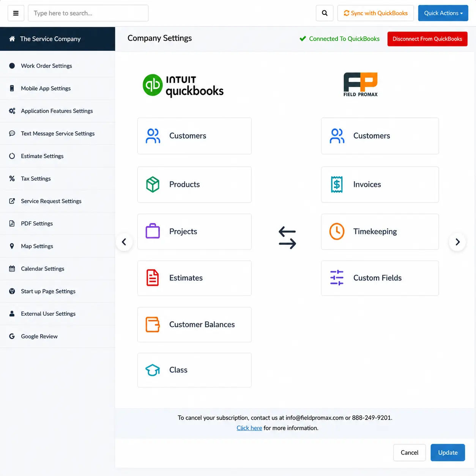Click The Service Company header
The height and width of the screenshot is (476, 476).
pyautogui.click(x=57, y=39)
